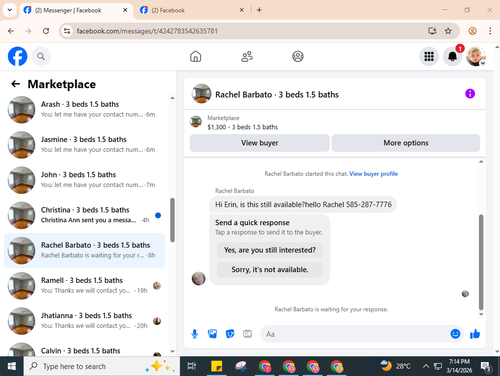Open the Notifications bell
500x376 pixels.
[x=452, y=56]
